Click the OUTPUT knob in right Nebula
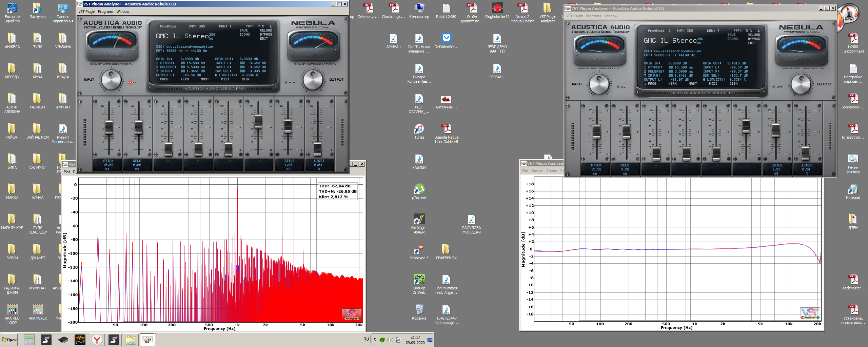 click(x=801, y=84)
